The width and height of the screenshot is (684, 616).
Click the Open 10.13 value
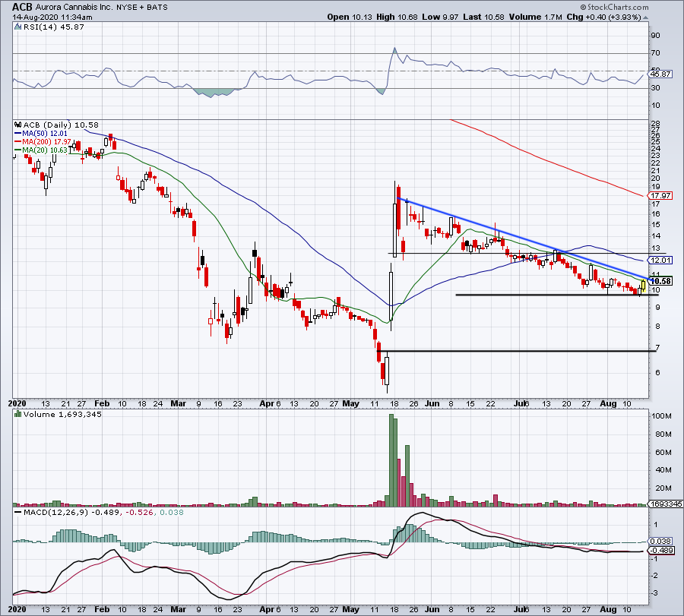coord(350,17)
